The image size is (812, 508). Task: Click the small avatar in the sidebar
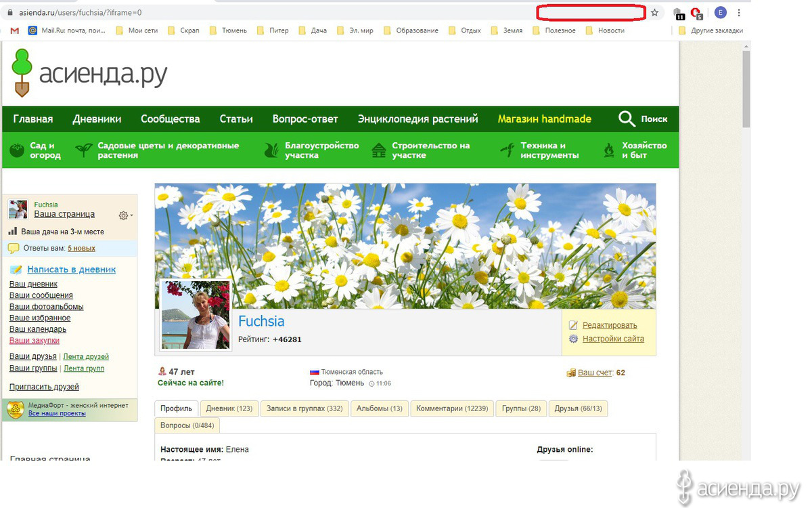pyautogui.click(x=18, y=209)
